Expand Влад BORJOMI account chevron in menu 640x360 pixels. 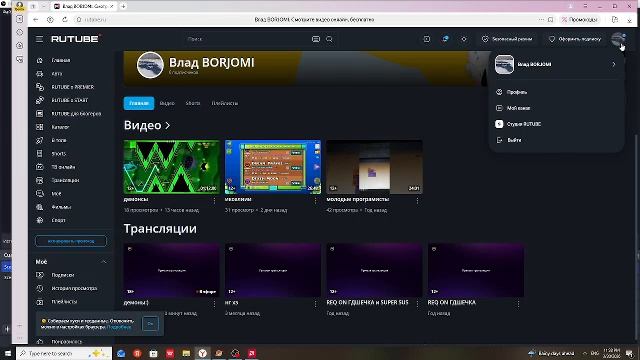[614, 64]
